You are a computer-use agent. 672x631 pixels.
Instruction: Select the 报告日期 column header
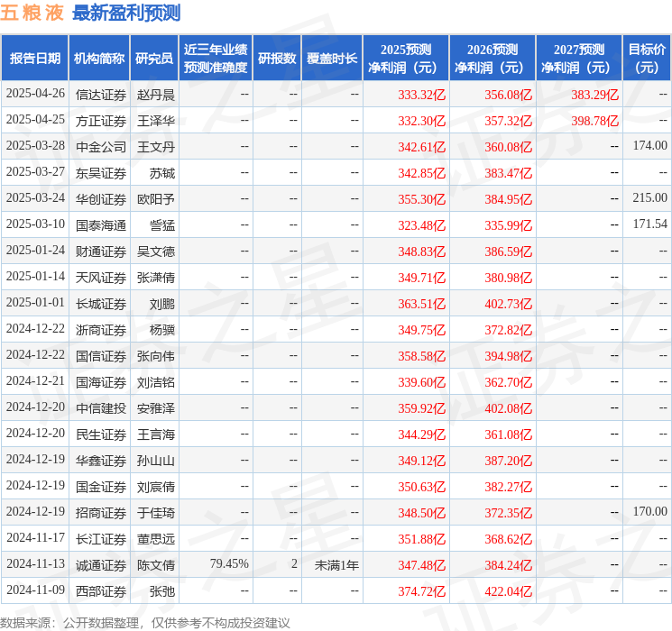[35, 59]
